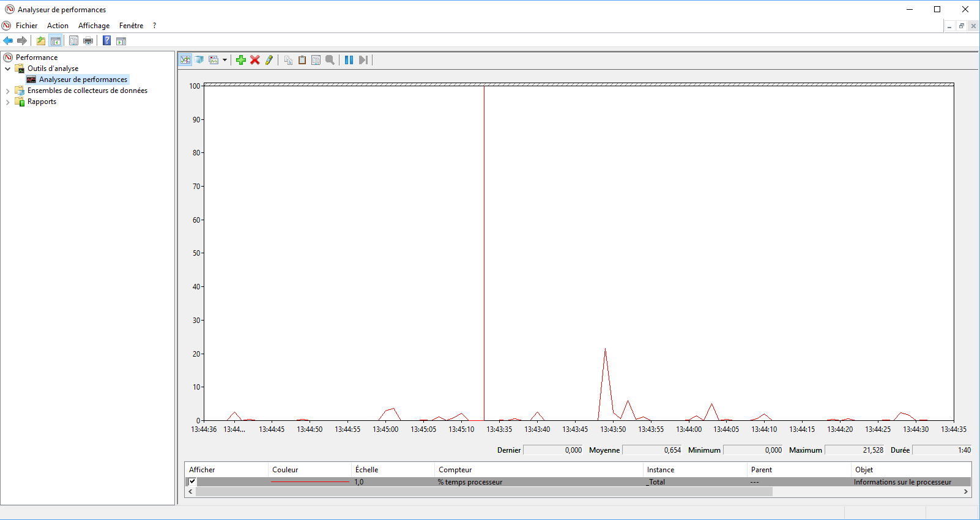
Task: Pause the live display (freeze display)
Action: (x=349, y=60)
